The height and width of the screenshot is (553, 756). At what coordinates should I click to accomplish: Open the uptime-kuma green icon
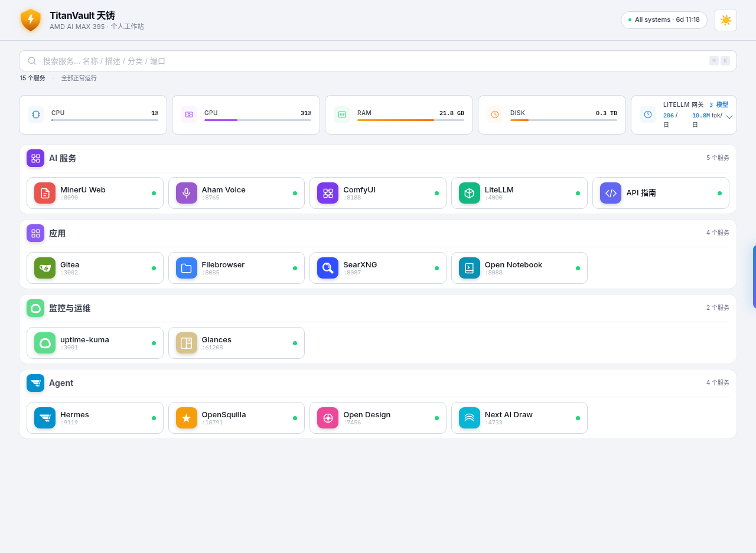(45, 343)
